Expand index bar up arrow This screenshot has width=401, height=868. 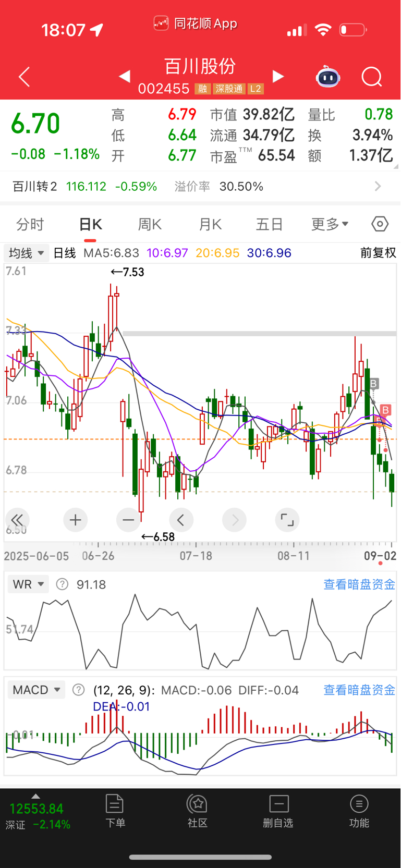point(35,796)
